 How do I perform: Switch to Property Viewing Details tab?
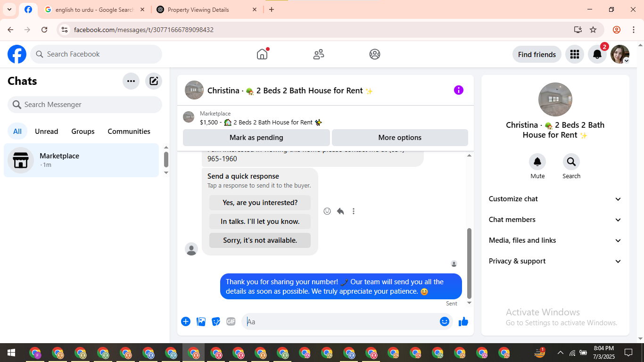tap(207, 9)
